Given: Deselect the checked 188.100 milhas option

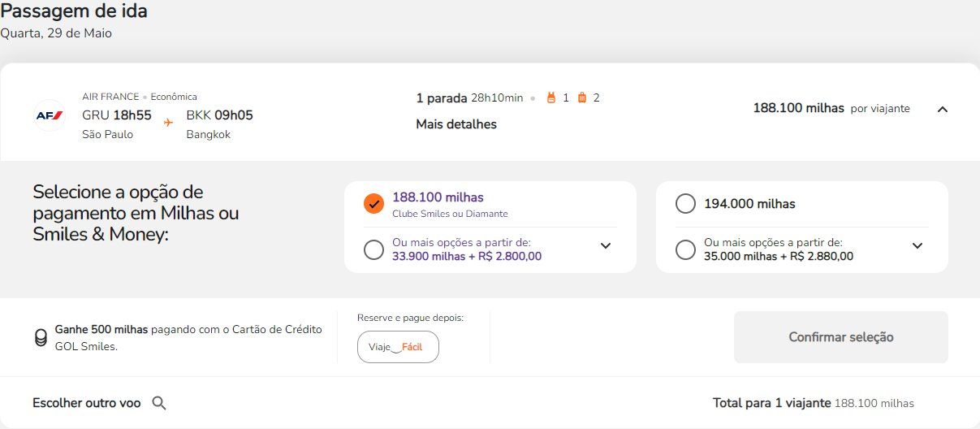Looking at the screenshot, I should [373, 204].
